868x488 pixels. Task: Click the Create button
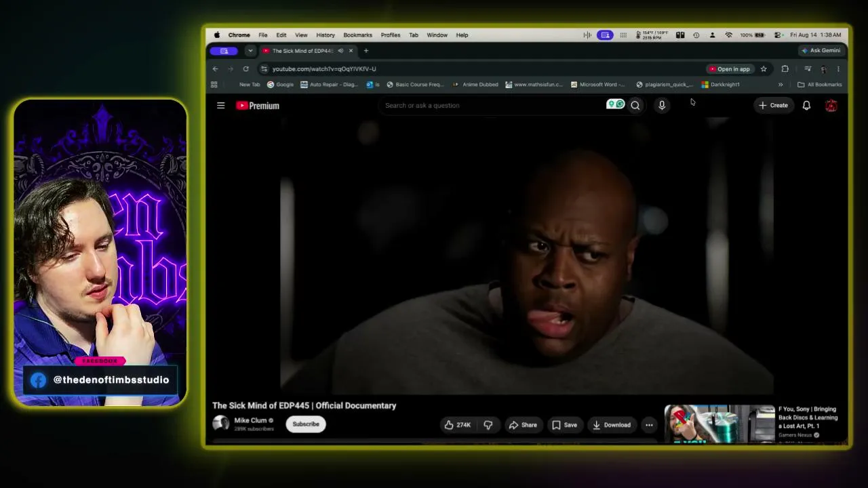click(x=773, y=106)
